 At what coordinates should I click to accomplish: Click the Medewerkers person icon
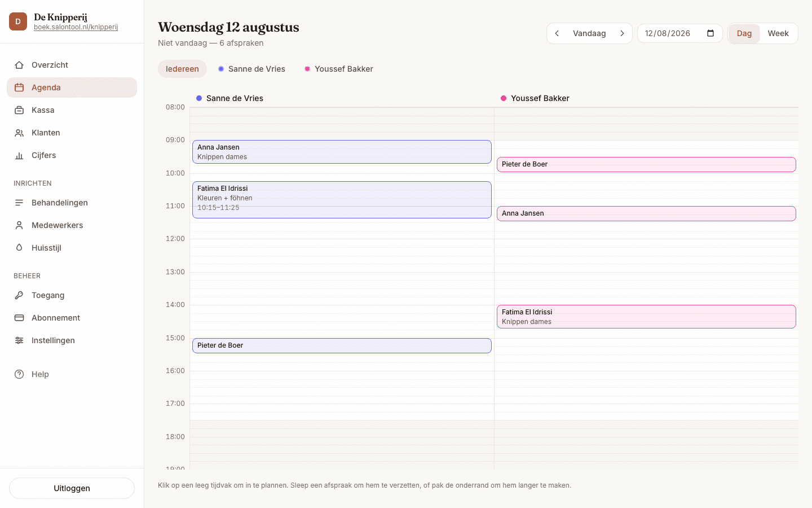pos(19,225)
